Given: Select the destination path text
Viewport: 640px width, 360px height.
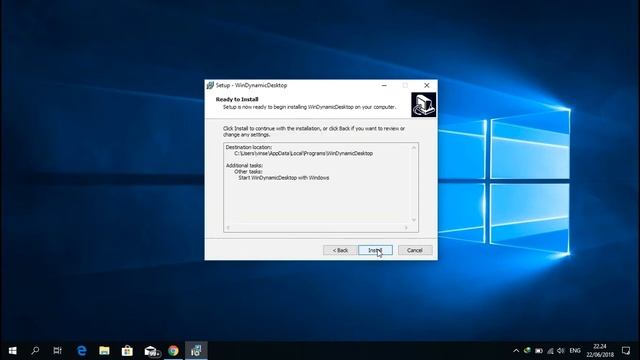Looking at the screenshot, I should 303,153.
